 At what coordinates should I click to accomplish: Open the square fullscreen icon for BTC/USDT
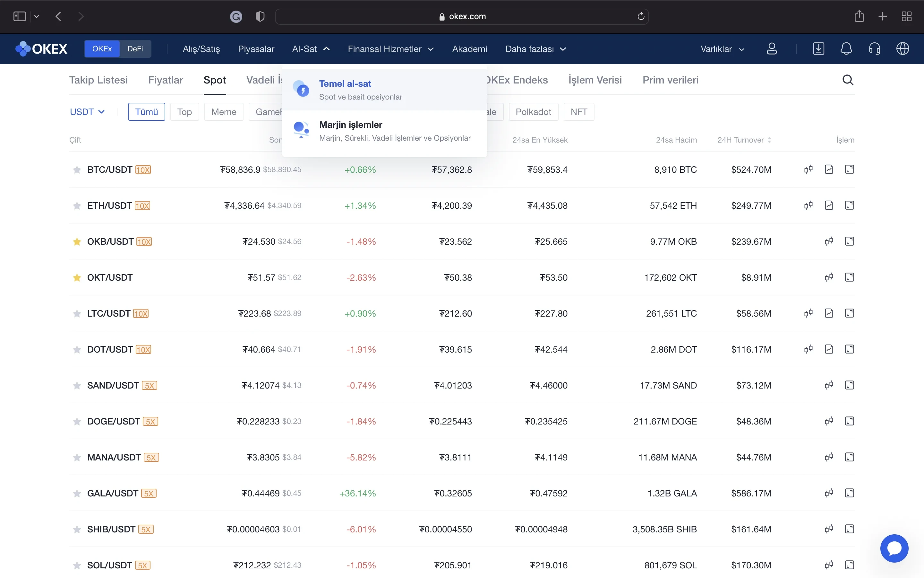(x=850, y=169)
